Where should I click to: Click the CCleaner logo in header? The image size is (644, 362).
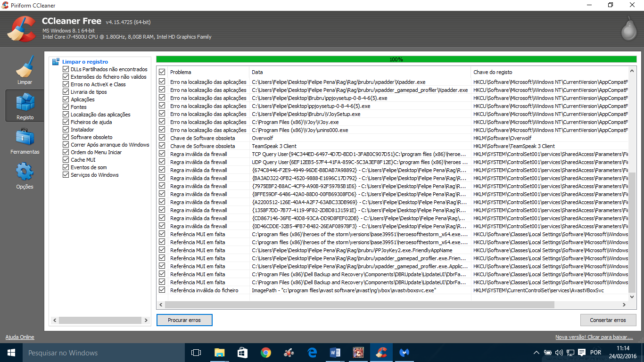coord(21,29)
